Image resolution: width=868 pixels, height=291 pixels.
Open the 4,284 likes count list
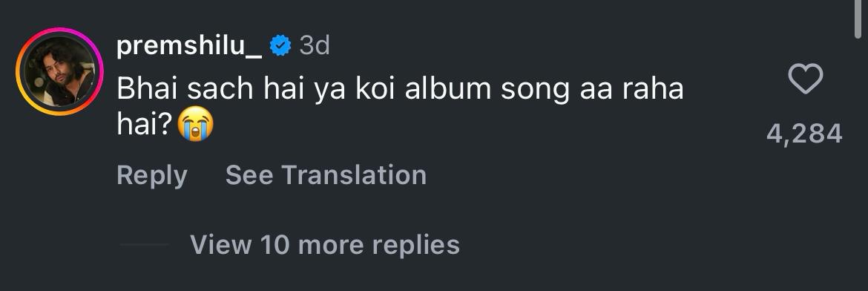pos(804,134)
